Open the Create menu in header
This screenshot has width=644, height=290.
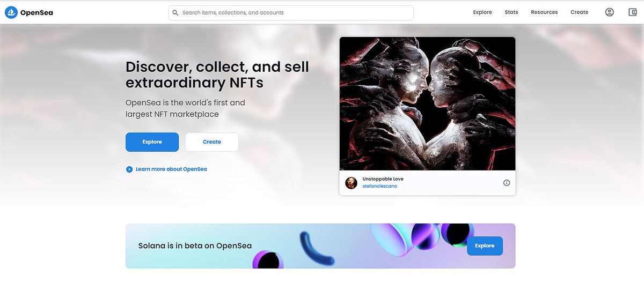(x=580, y=12)
